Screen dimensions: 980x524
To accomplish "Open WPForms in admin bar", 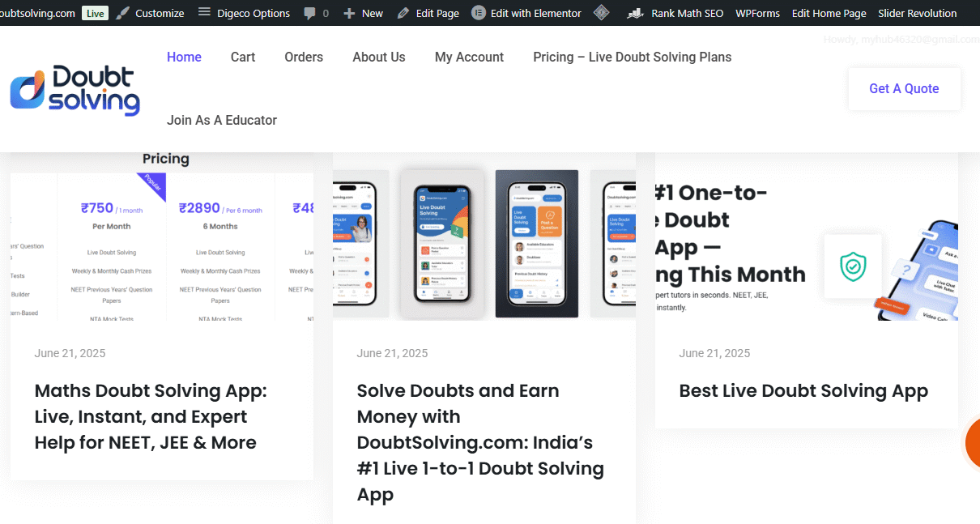I will (757, 13).
